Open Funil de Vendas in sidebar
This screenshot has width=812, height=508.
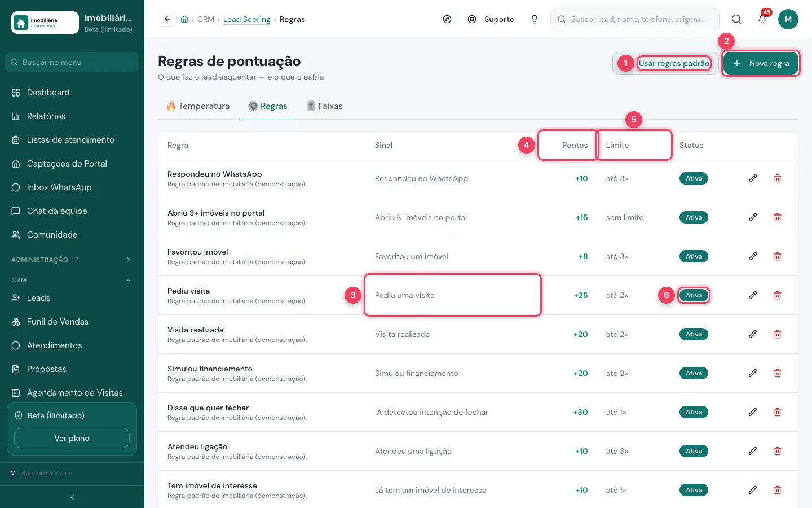[72, 322]
